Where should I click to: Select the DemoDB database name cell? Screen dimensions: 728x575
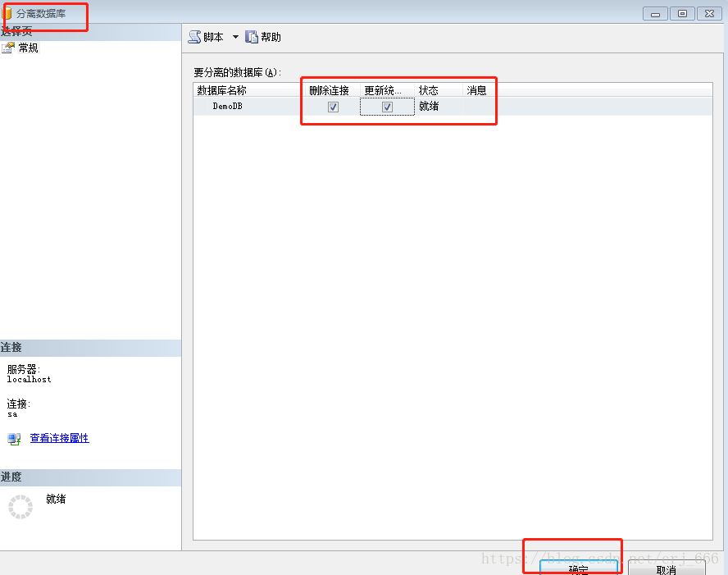point(228,107)
